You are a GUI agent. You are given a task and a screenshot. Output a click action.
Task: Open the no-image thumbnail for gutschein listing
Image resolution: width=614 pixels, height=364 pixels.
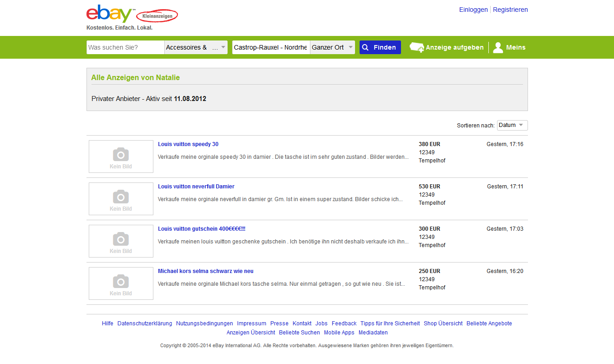pyautogui.click(x=121, y=241)
